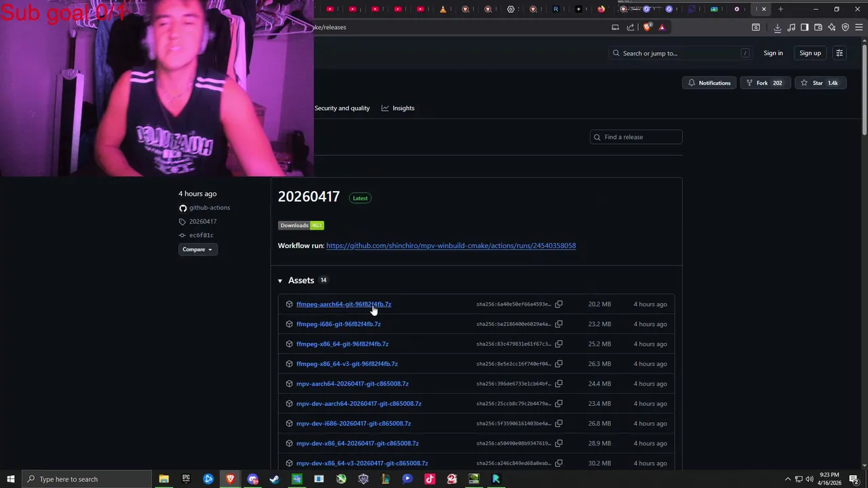Focus the Find a release field
The width and height of the screenshot is (868, 488).
(x=636, y=137)
